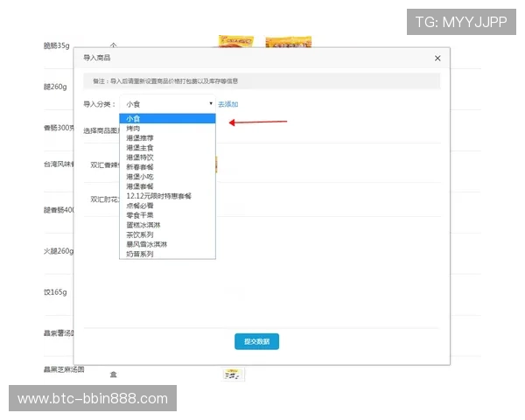Open the 晶黑芝麻汤圆 product thumbnail in background list
525x420 pixels.
point(233,374)
